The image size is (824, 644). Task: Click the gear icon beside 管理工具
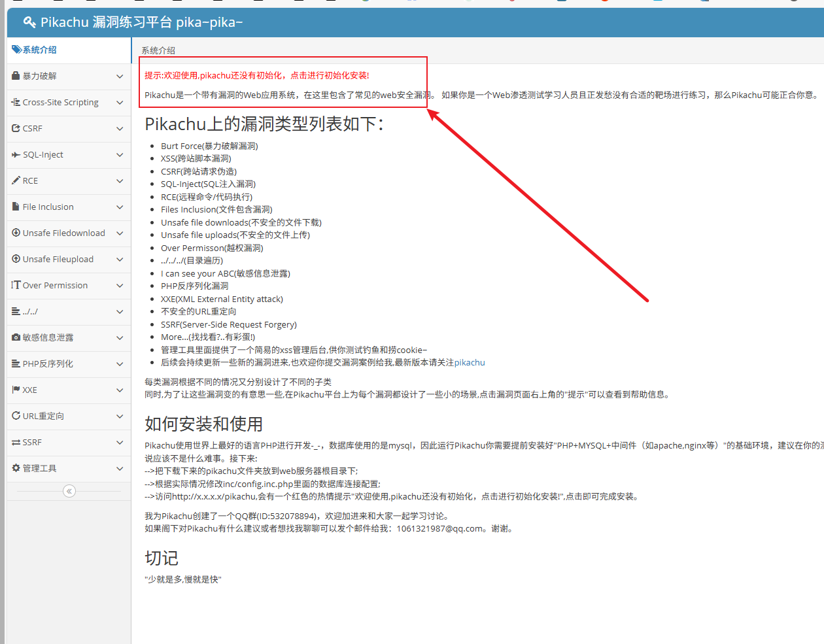tap(16, 468)
